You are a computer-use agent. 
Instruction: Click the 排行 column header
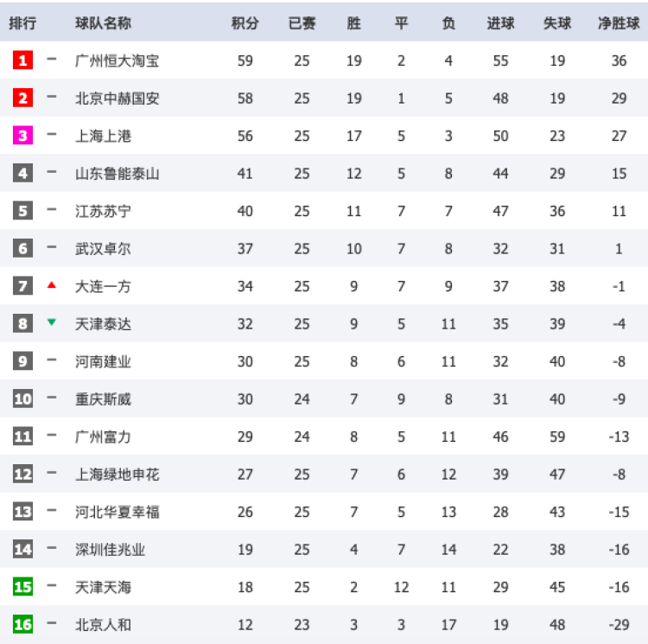(x=22, y=23)
